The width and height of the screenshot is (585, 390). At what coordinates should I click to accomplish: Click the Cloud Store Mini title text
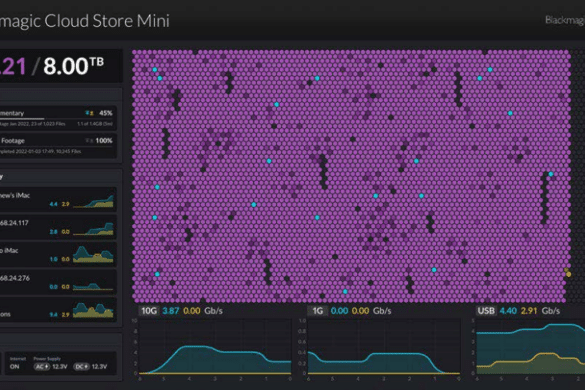click(107, 21)
